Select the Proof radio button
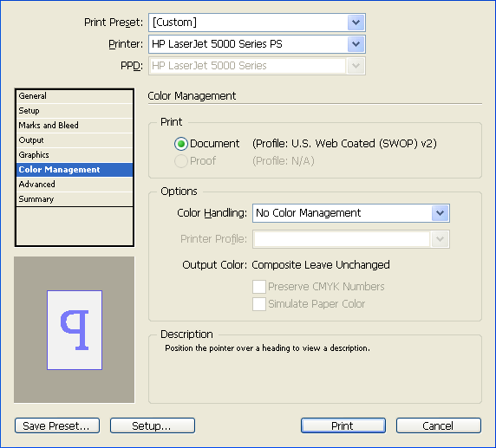 tap(181, 161)
